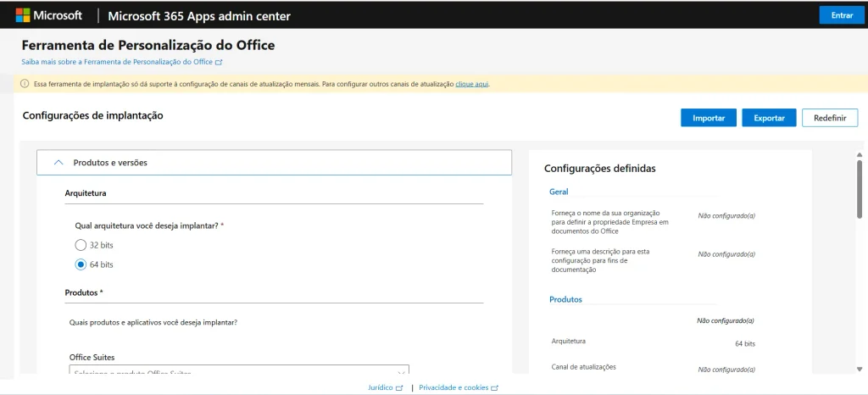Click external link icon beside Saiba mais

pos(219,63)
